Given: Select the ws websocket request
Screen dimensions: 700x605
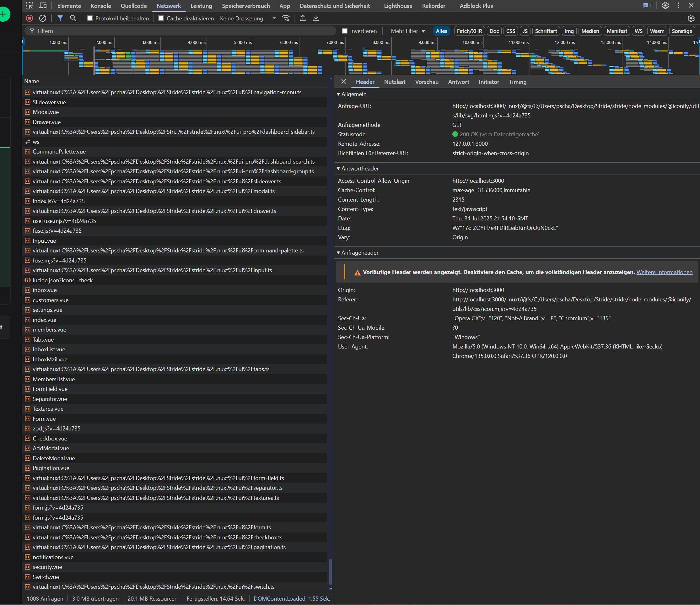Looking at the screenshot, I should pos(175,142).
